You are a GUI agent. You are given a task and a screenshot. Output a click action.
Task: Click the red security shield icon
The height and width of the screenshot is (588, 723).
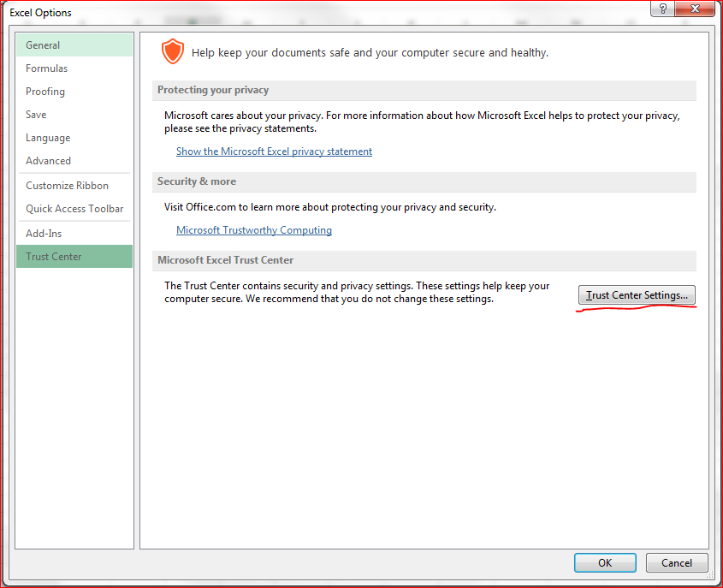coord(172,51)
